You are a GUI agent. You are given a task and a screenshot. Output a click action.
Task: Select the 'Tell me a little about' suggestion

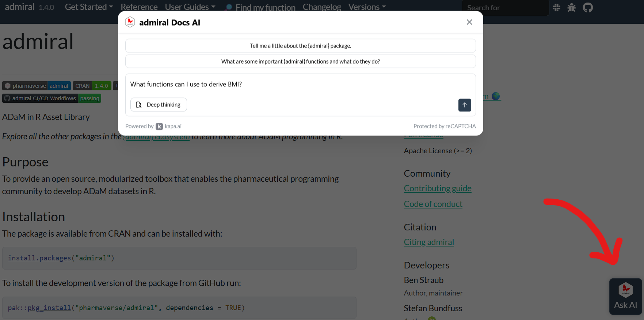pos(300,46)
